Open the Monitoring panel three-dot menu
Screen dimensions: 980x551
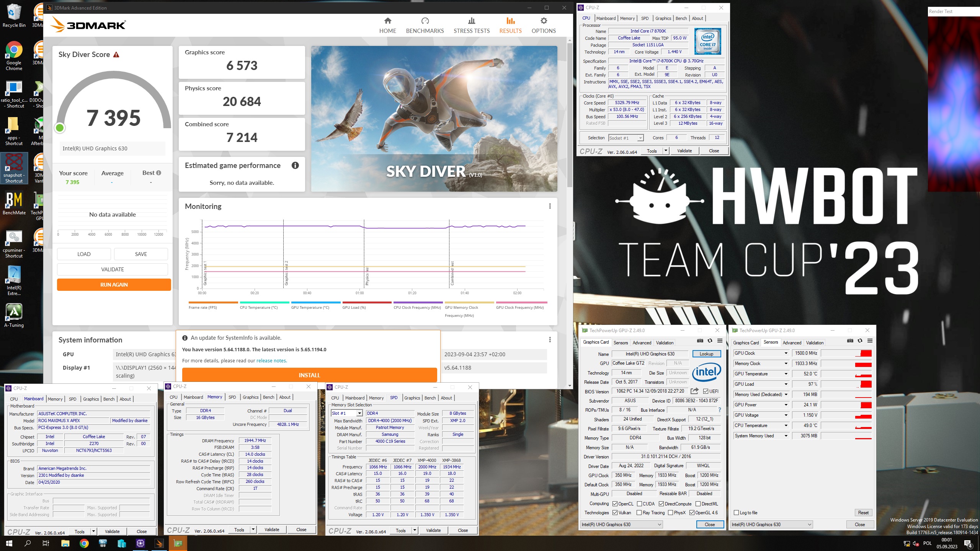(x=550, y=206)
